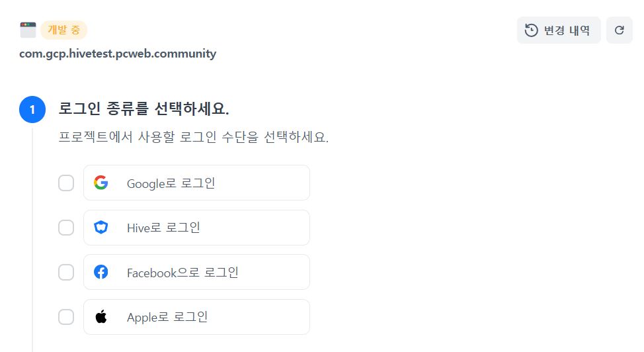Click the Hive shield logo icon
This screenshot has width=644, height=352.
pyautogui.click(x=101, y=228)
